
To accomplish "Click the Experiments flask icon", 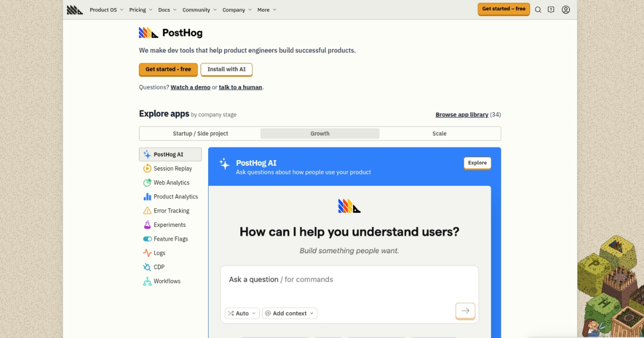I will (x=147, y=225).
